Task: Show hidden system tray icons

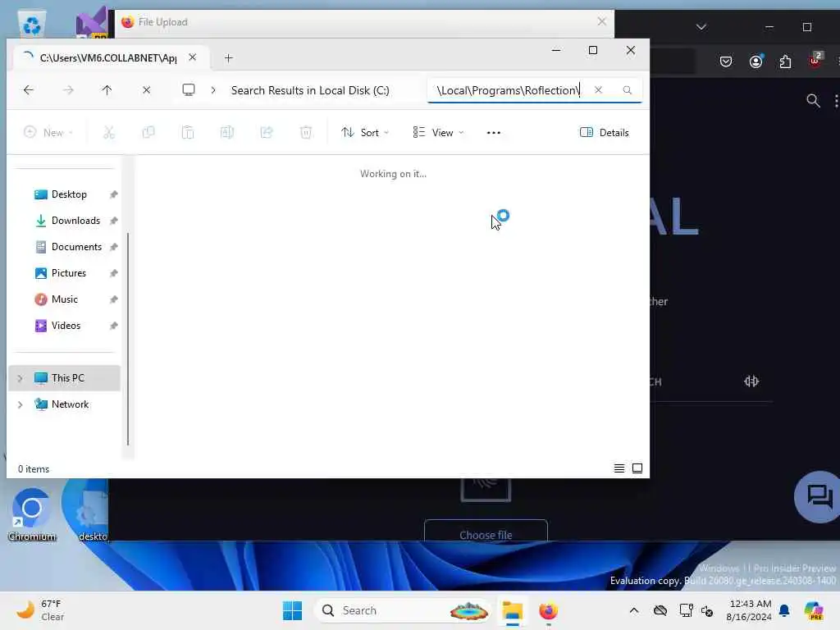Action: click(x=633, y=610)
